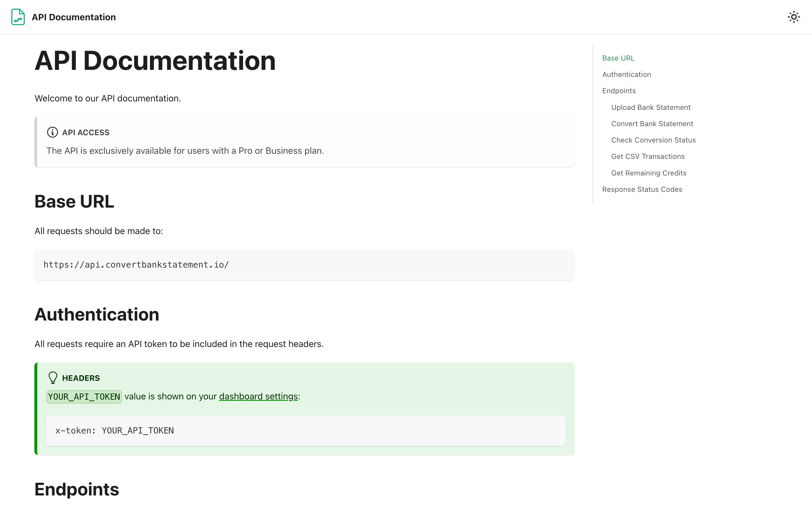This screenshot has height=507, width=812.
Task: Go to Check Conversion Status docs
Action: click(x=653, y=140)
